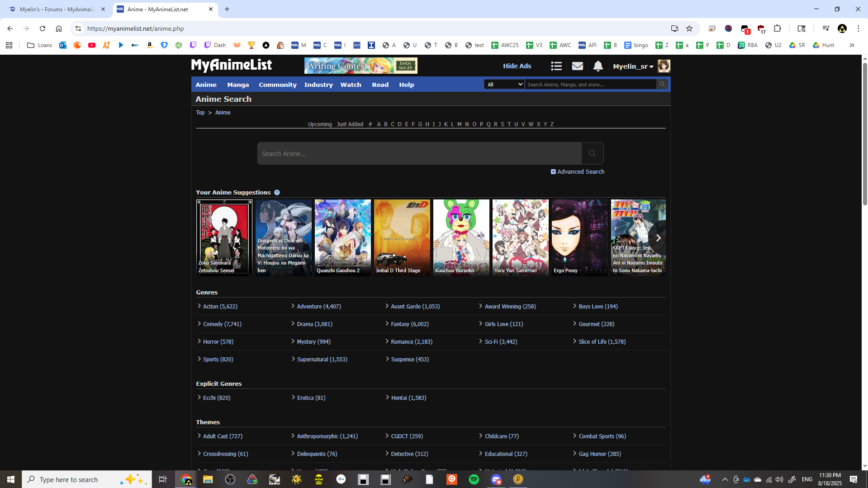Open the Quanzhi Gaoshou 2 thumbnail
The image size is (868, 488).
pyautogui.click(x=342, y=238)
